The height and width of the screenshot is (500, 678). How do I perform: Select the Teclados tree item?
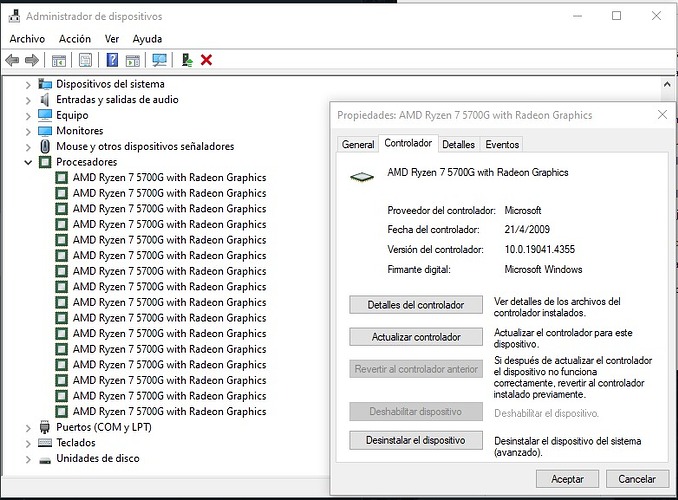(x=76, y=442)
